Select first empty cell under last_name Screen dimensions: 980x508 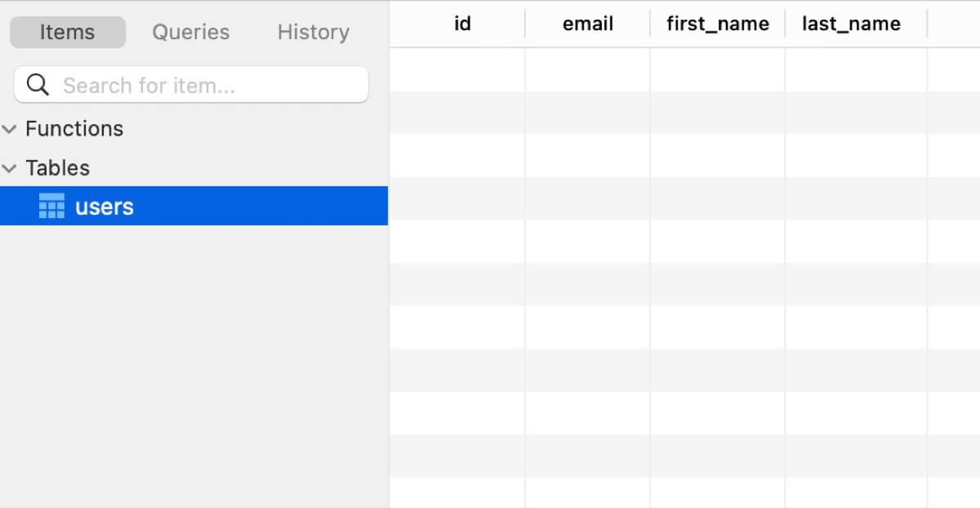[x=856, y=69]
